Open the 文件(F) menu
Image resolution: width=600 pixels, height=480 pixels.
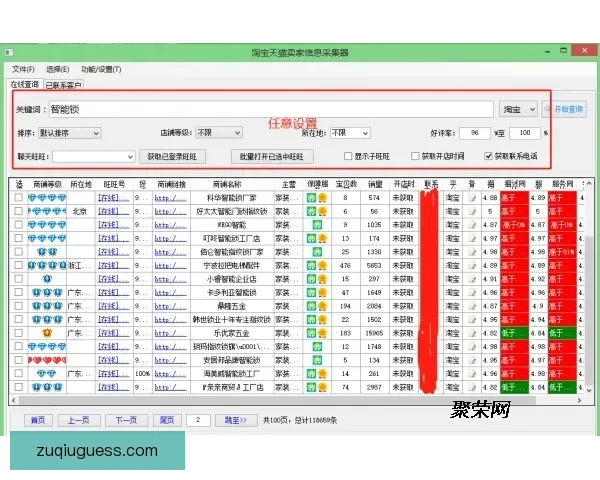23,69
